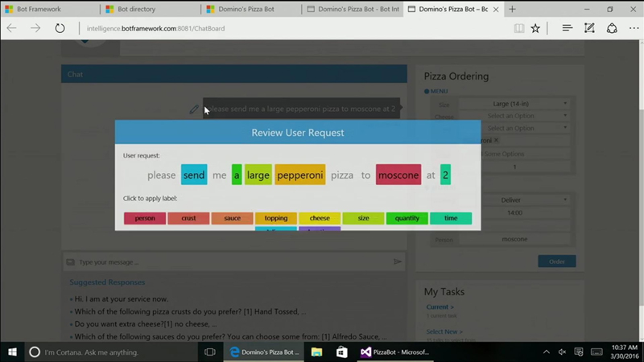Close the active Domino's Pizza Bot tab

pyautogui.click(x=496, y=9)
